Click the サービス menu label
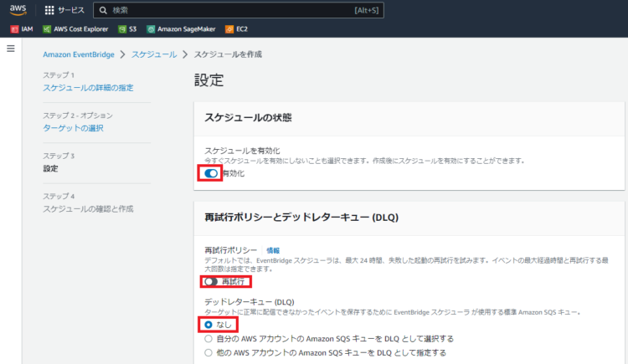The height and width of the screenshot is (364, 628). click(71, 10)
